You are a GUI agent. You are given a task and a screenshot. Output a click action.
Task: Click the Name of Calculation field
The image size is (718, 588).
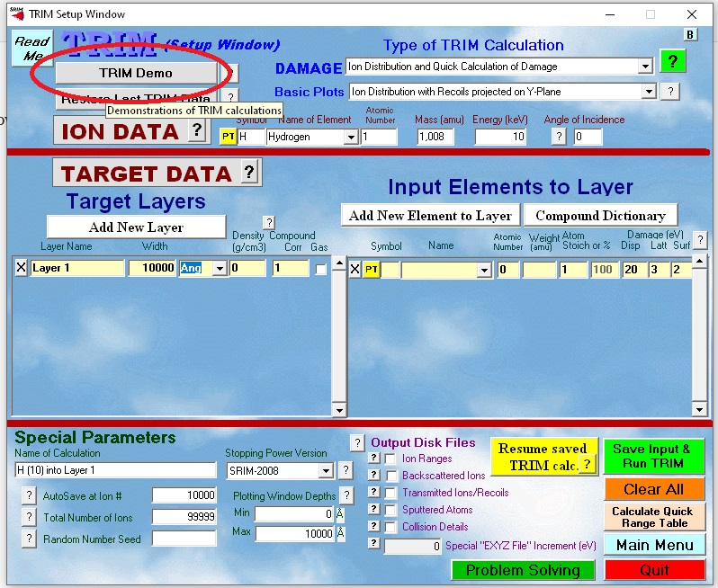[115, 470]
